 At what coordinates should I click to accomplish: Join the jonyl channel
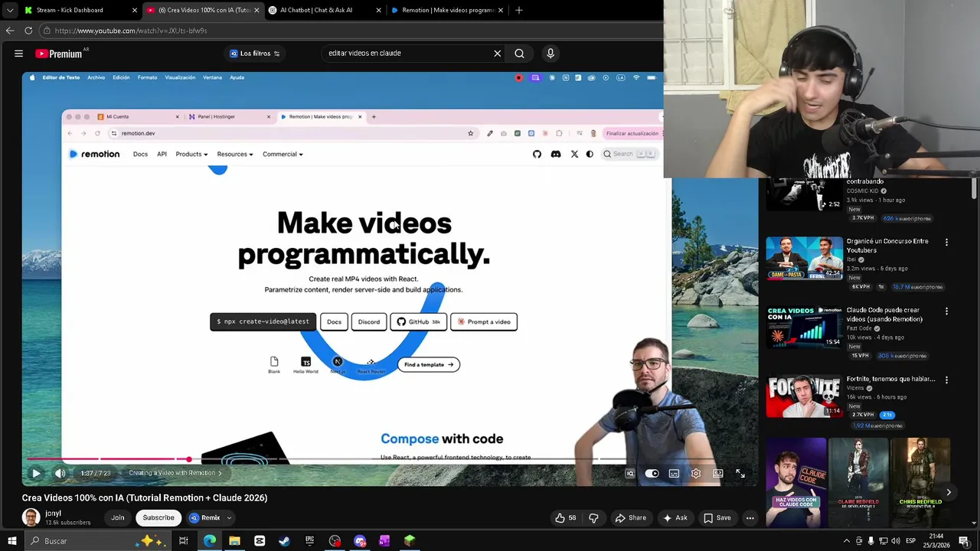[x=118, y=518]
